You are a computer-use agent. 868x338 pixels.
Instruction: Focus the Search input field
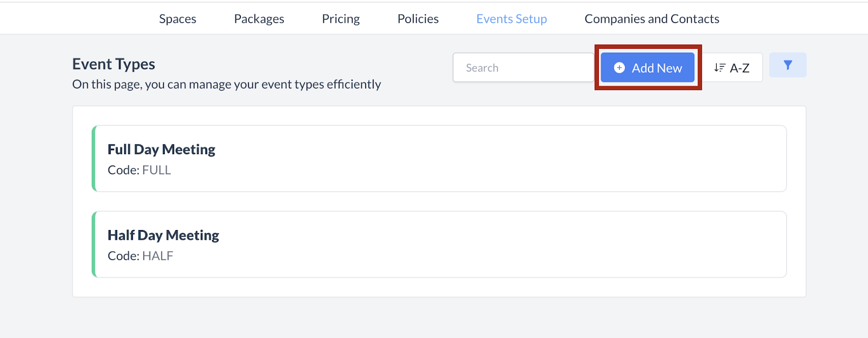click(523, 68)
